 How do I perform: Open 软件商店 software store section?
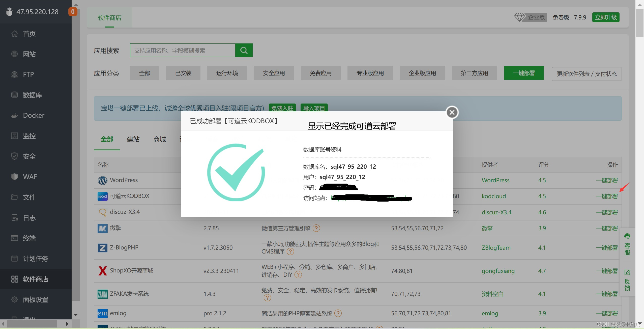click(x=35, y=279)
